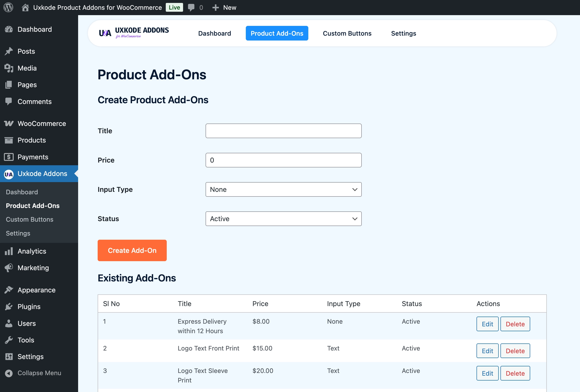
Task: Click into the Price input field
Action: click(283, 160)
